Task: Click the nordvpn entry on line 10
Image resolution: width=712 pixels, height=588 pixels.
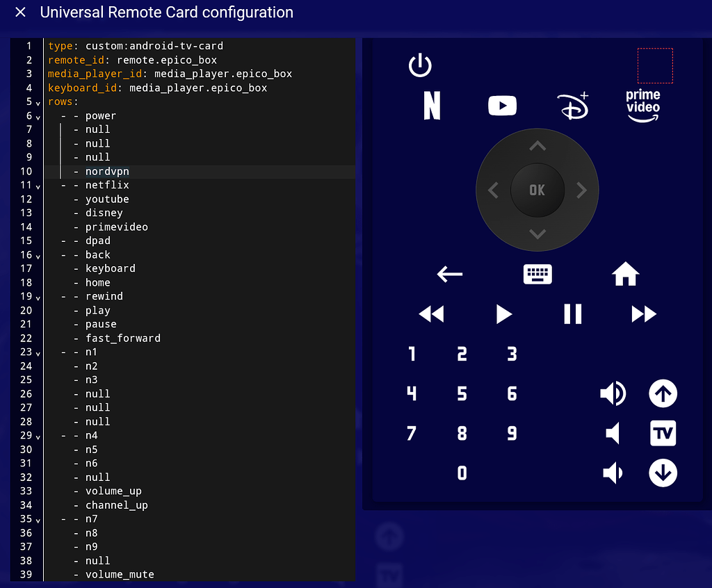Action: 106,171
